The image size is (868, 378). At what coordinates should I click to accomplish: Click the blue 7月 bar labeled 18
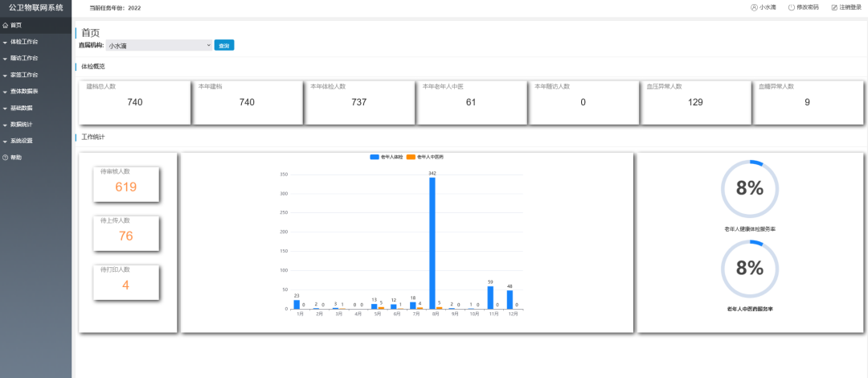pos(413,306)
